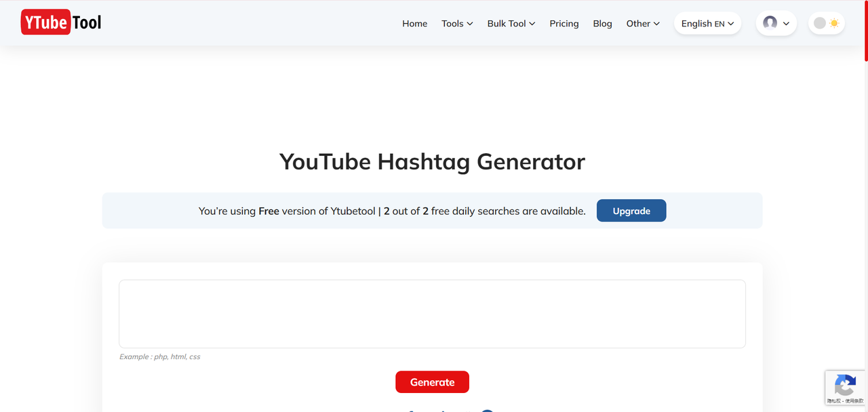This screenshot has height=412, width=868.
Task: Click the red Generate button
Action: [432, 382]
